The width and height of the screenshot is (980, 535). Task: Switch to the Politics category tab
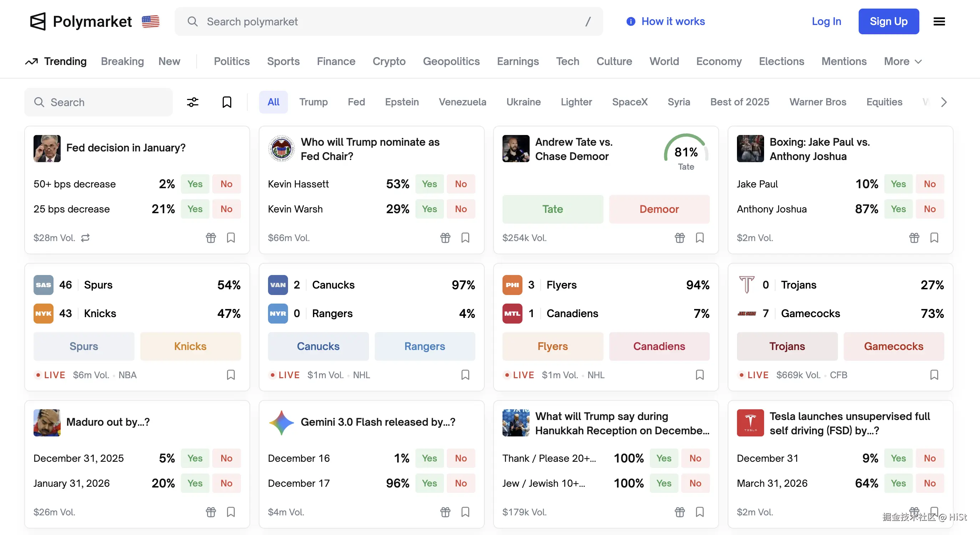pyautogui.click(x=232, y=61)
